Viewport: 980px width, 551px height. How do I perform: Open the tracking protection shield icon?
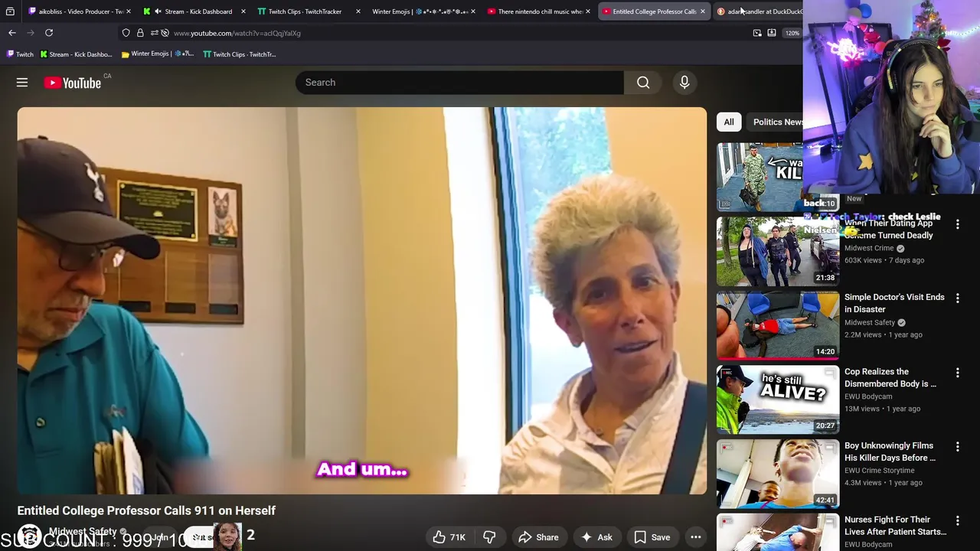pos(126,33)
